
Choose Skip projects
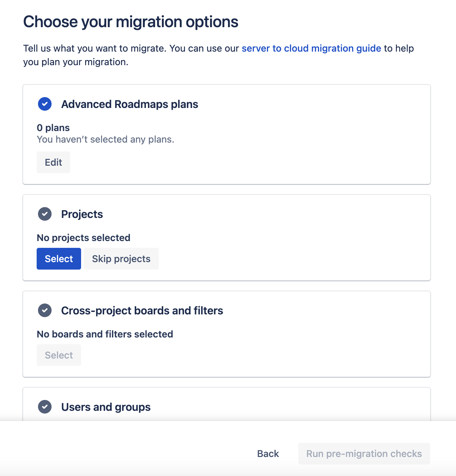pyautogui.click(x=121, y=259)
